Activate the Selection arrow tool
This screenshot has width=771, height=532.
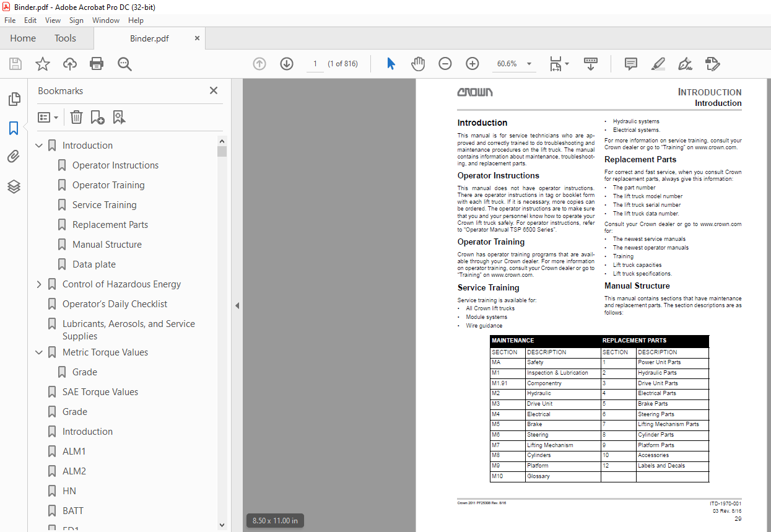tap(391, 64)
